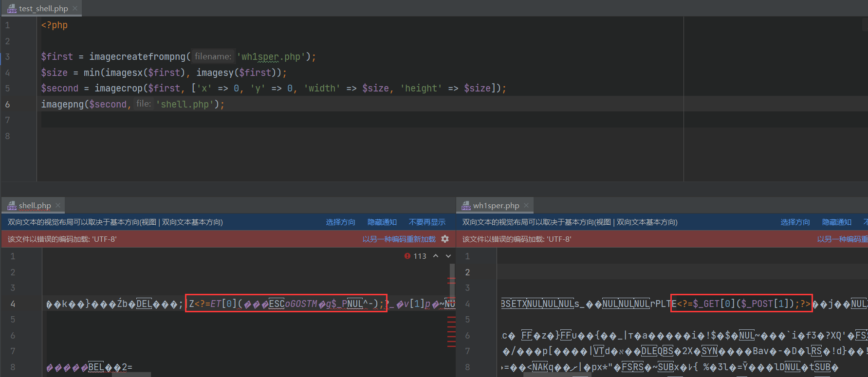Close the shell.php tab
Viewport: 868px width, 377px height.
point(58,205)
